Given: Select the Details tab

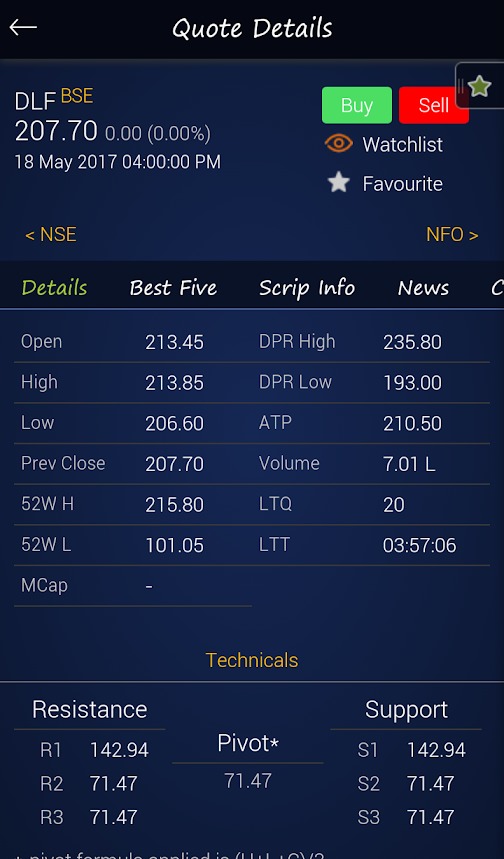Looking at the screenshot, I should click(54, 288).
